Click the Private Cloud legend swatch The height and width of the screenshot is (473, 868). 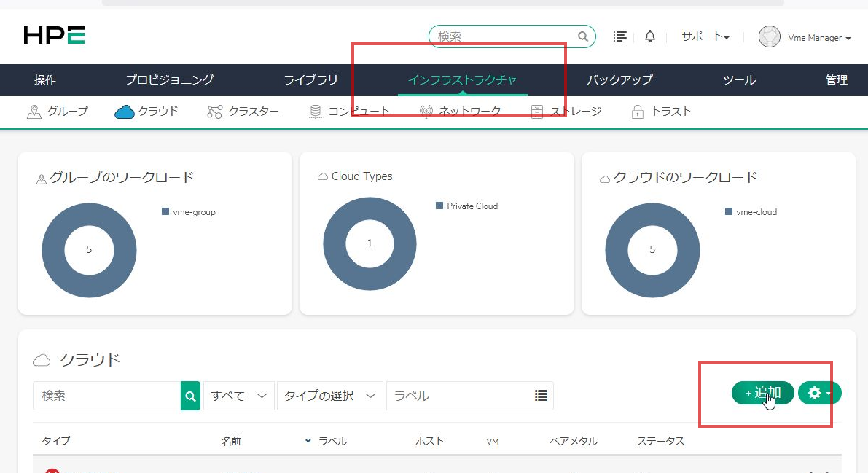439,206
